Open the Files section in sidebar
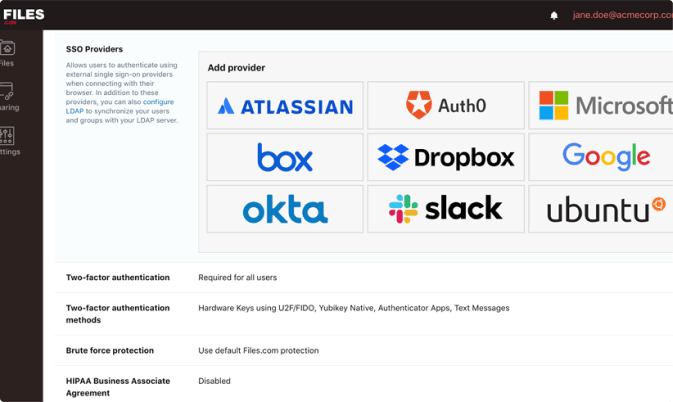673x402 pixels. click(7, 53)
